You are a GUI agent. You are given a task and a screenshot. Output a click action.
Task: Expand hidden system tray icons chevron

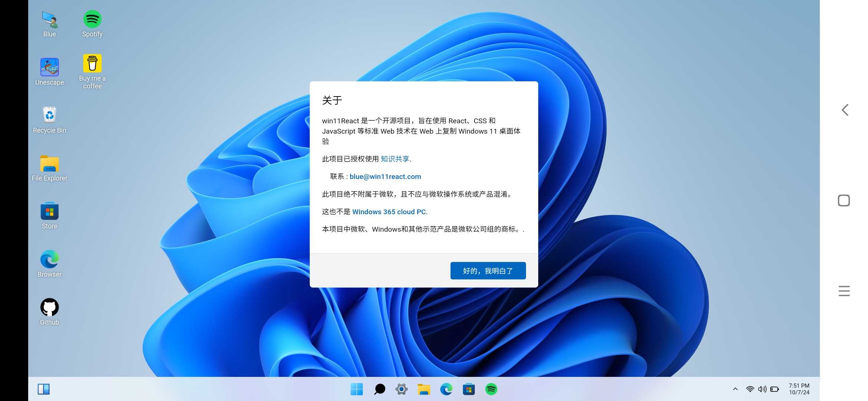735,389
